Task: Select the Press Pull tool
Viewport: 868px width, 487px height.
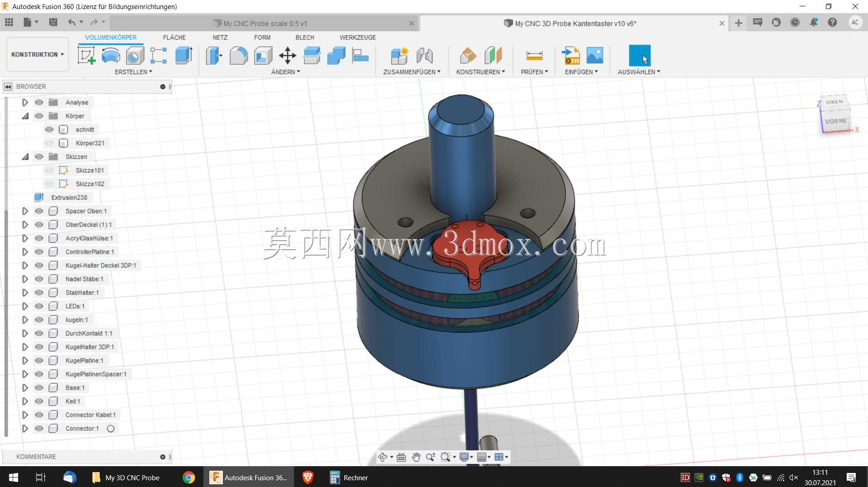Action: click(214, 55)
